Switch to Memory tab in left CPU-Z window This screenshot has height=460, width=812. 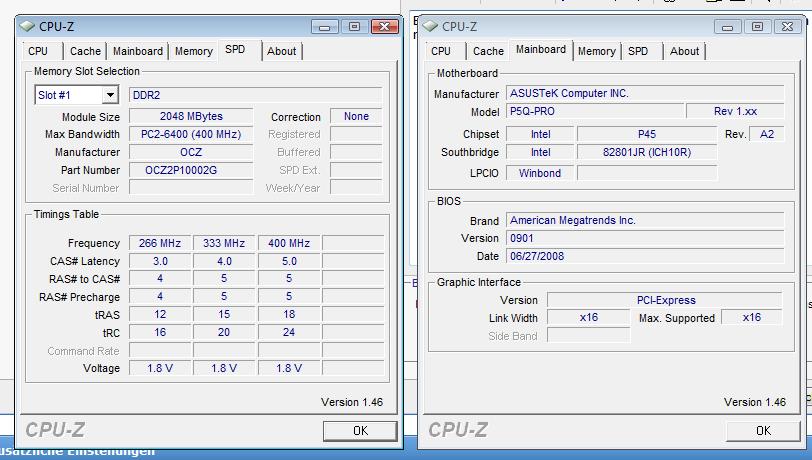click(194, 51)
